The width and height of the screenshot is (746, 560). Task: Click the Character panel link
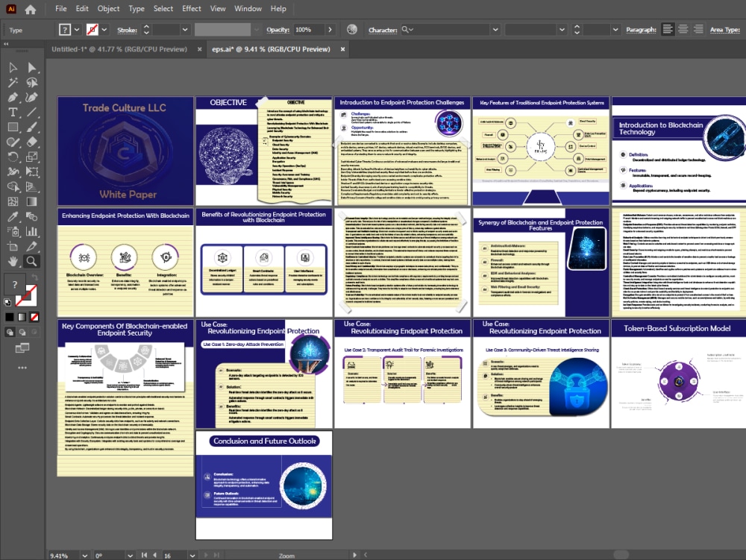[383, 30]
